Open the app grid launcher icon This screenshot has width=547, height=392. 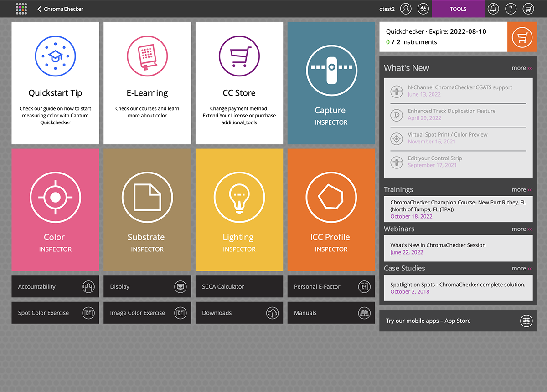pyautogui.click(x=21, y=9)
